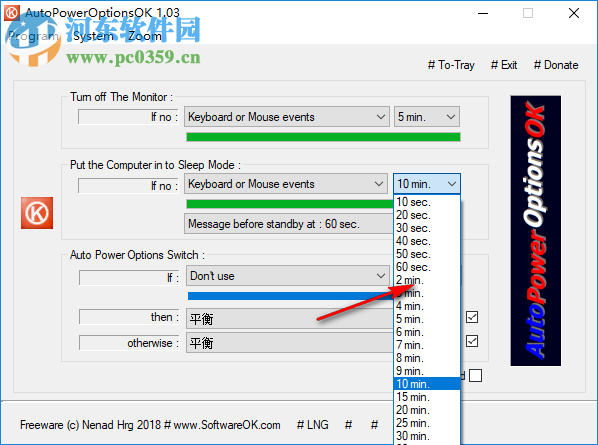Open the Program menu

(34, 36)
